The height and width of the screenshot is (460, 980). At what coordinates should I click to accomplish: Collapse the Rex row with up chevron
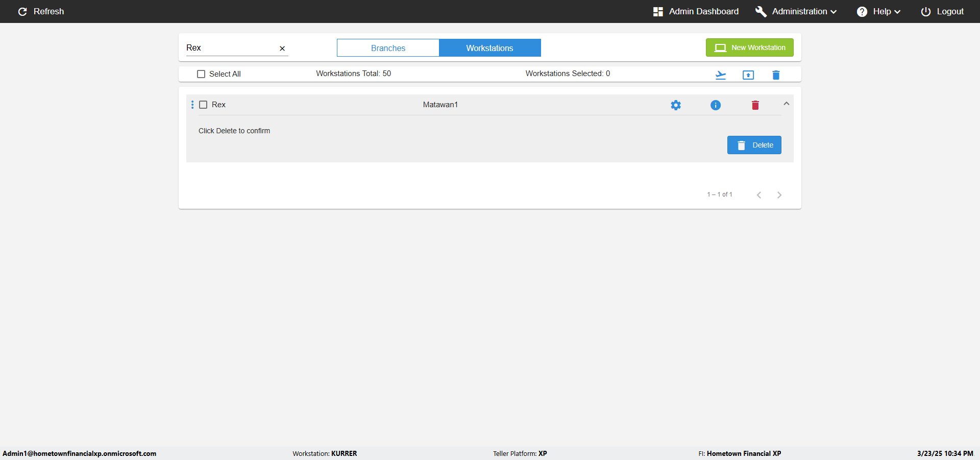pos(787,104)
